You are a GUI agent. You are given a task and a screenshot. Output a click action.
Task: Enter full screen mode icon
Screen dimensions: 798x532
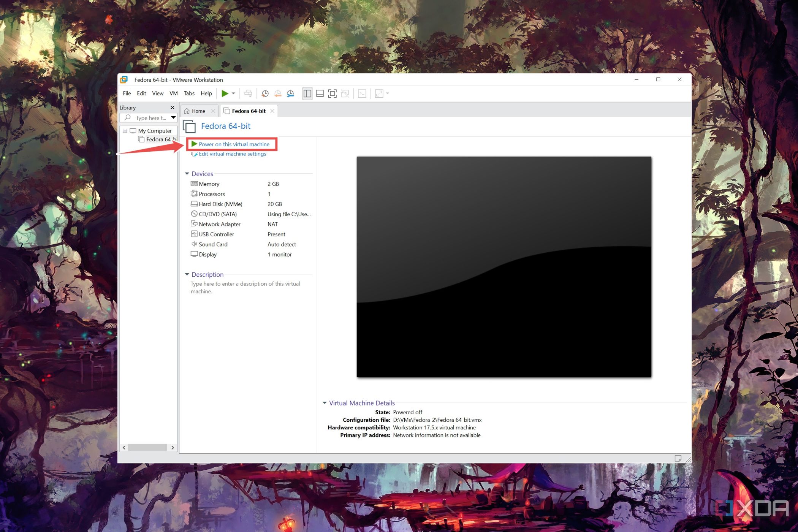tap(332, 93)
